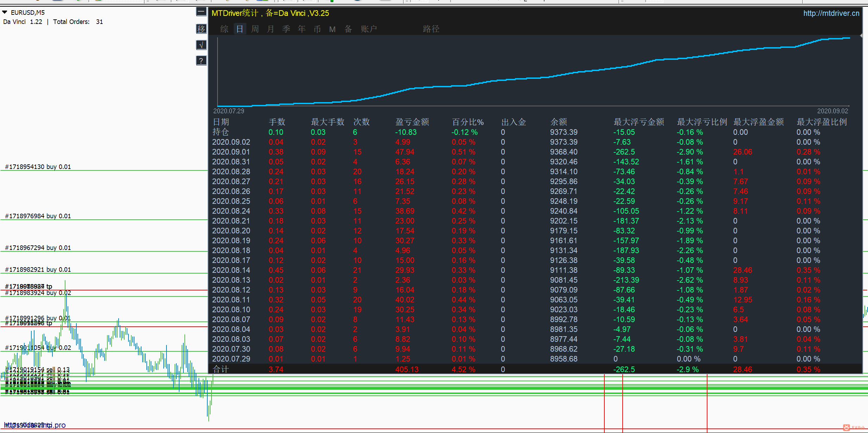Screen dimensions: 868x433
Task: Click the 盈亏金额 column header
Action: pyautogui.click(x=412, y=122)
